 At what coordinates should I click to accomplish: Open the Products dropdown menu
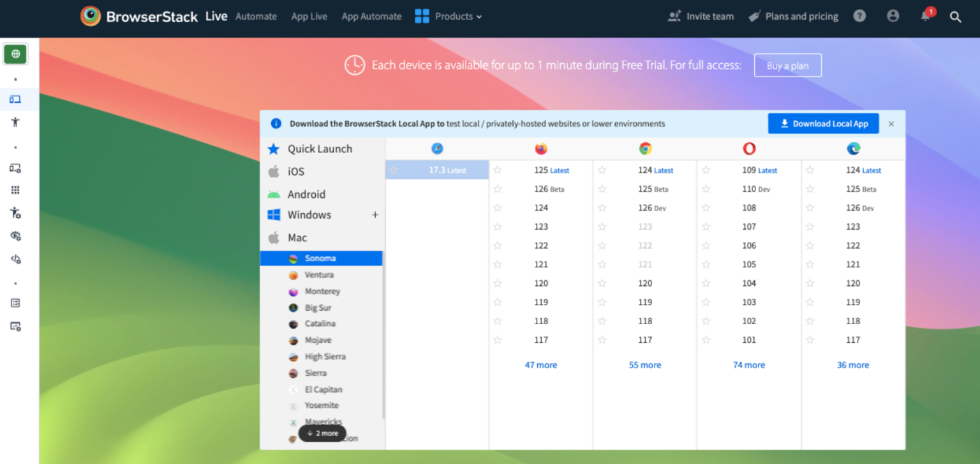coord(454,17)
